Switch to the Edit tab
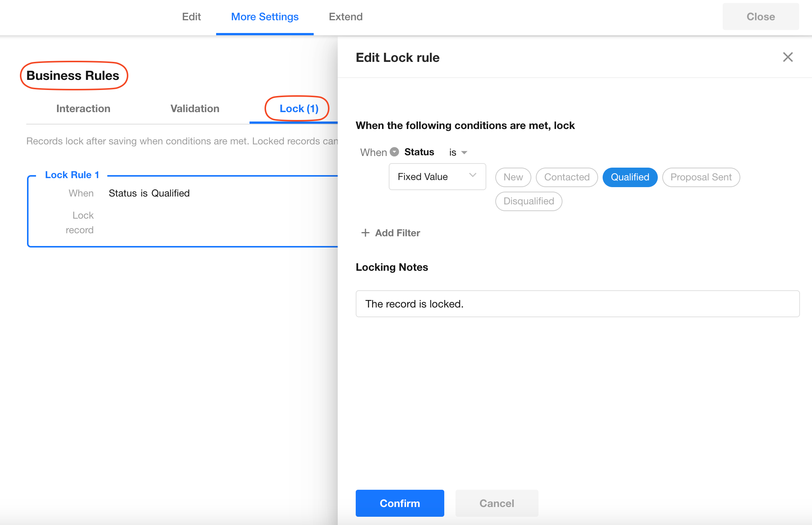The height and width of the screenshot is (525, 812). tap(191, 17)
